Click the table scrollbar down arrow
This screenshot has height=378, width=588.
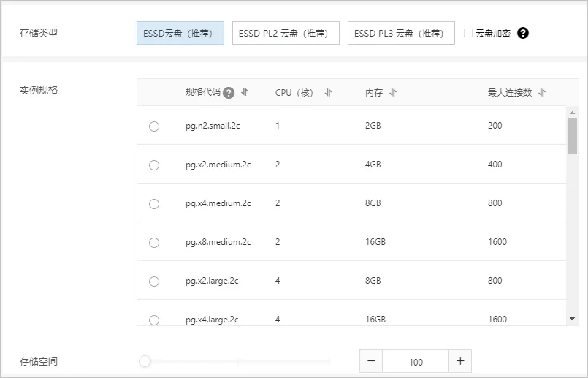[572, 320]
